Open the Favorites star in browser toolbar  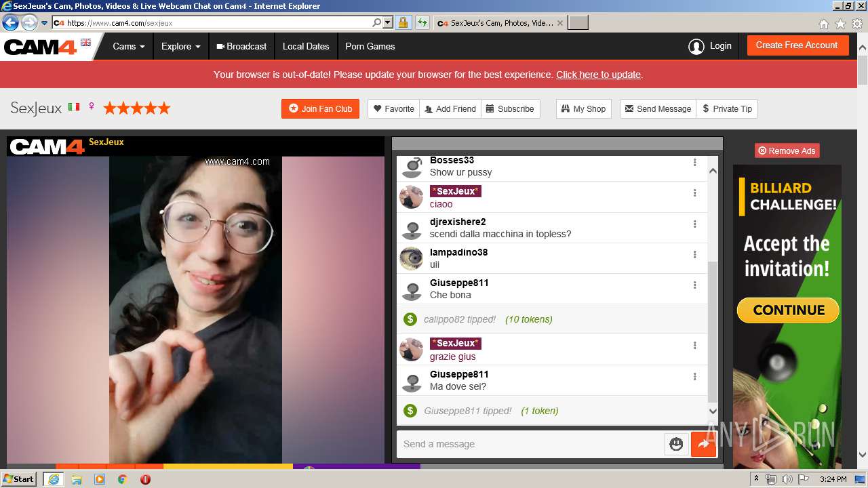840,24
